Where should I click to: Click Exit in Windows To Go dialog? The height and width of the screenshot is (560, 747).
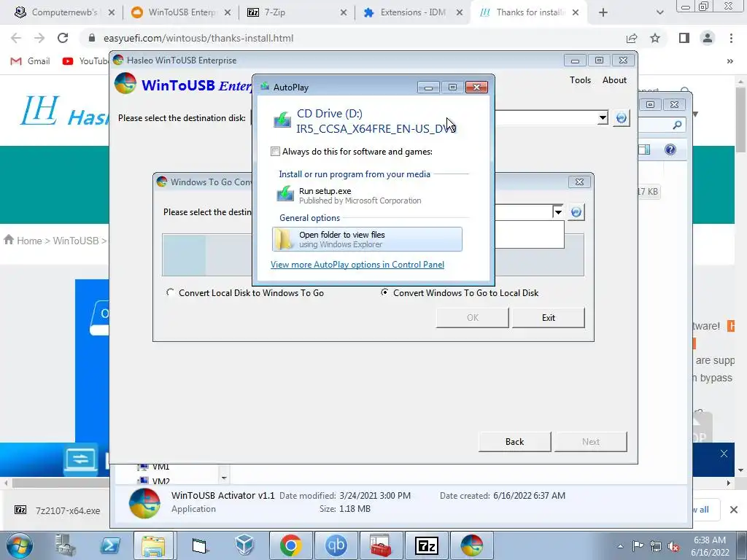click(549, 318)
